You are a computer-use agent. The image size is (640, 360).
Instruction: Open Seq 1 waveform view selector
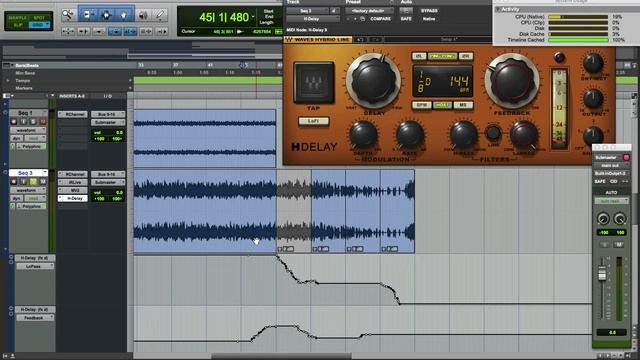(x=28, y=130)
